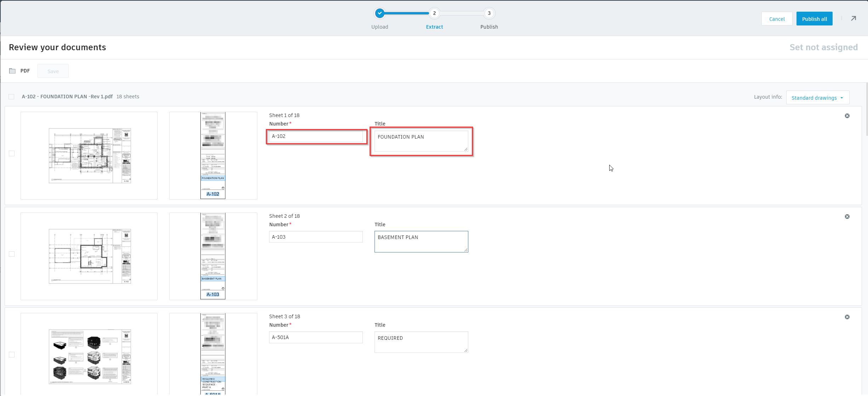Remove sheet 1 with its X icon

tap(847, 116)
